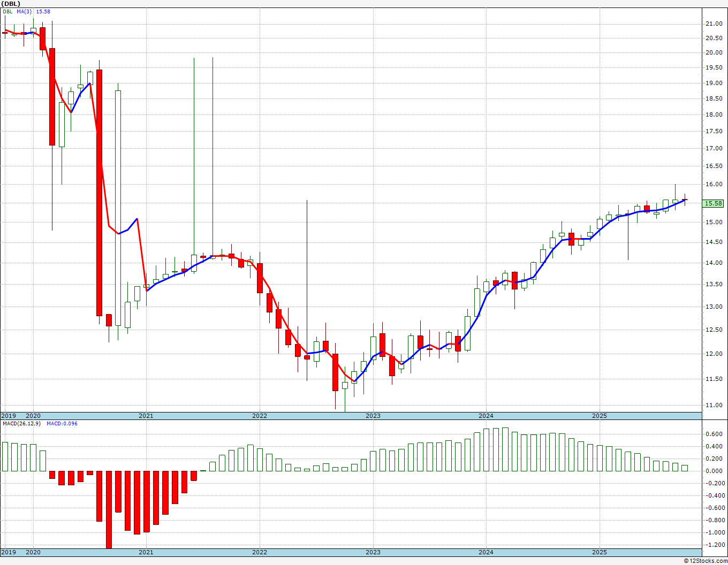728x565 pixels.
Task: Click the 19.00 price axis label
Action: coord(713,83)
